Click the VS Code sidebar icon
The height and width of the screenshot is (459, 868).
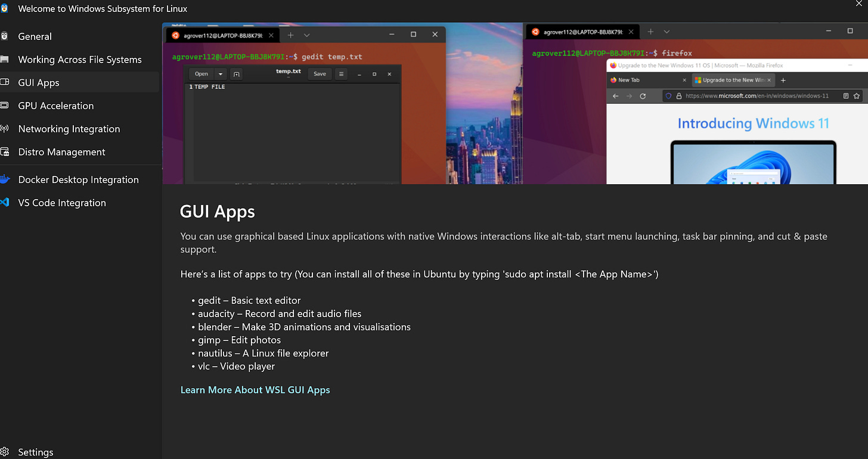(x=5, y=203)
